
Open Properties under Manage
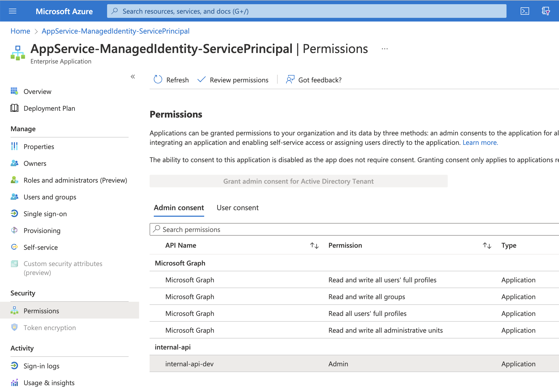tap(39, 147)
